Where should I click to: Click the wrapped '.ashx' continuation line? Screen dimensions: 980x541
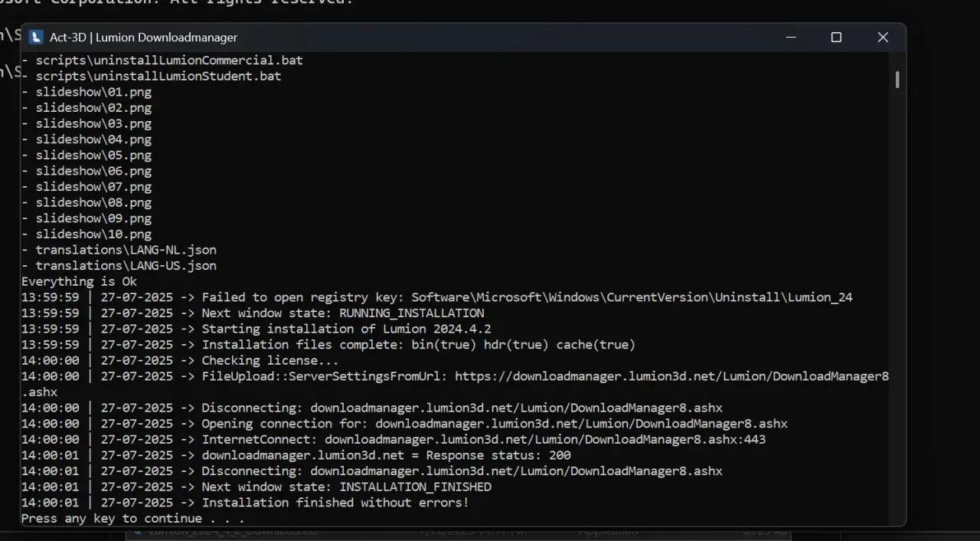pos(39,392)
